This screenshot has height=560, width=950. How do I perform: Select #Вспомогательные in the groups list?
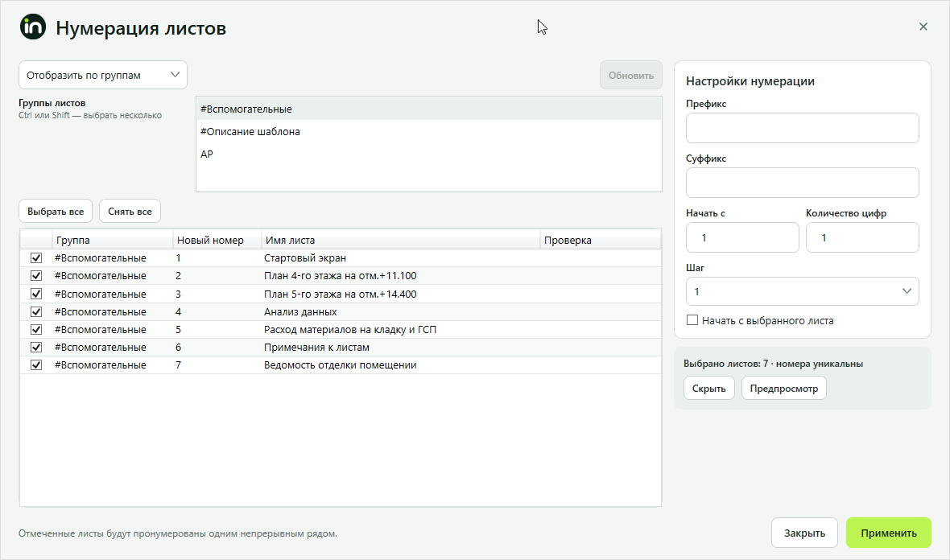point(428,109)
